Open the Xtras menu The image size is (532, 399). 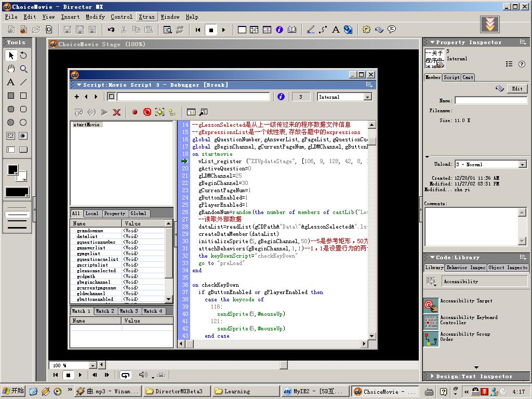tap(147, 17)
